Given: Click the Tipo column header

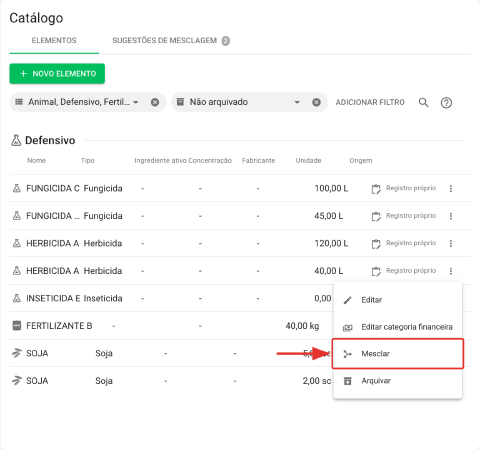Looking at the screenshot, I should click(88, 161).
